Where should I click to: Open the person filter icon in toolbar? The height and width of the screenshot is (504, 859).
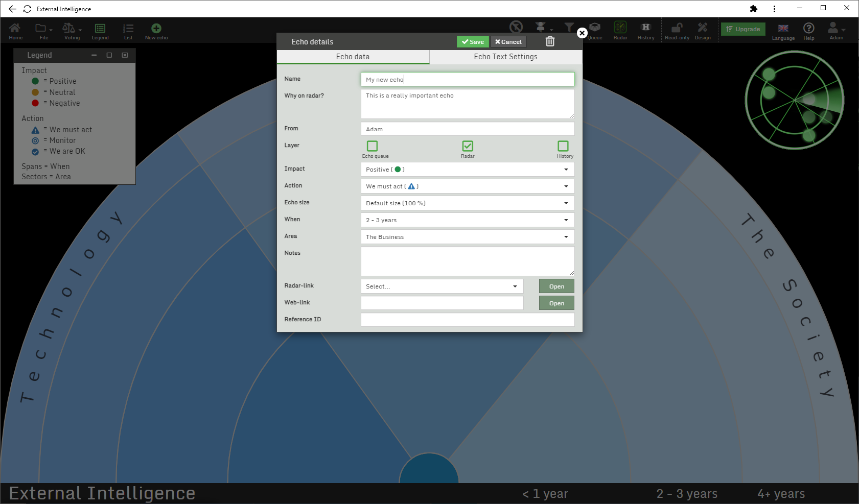[541, 27]
